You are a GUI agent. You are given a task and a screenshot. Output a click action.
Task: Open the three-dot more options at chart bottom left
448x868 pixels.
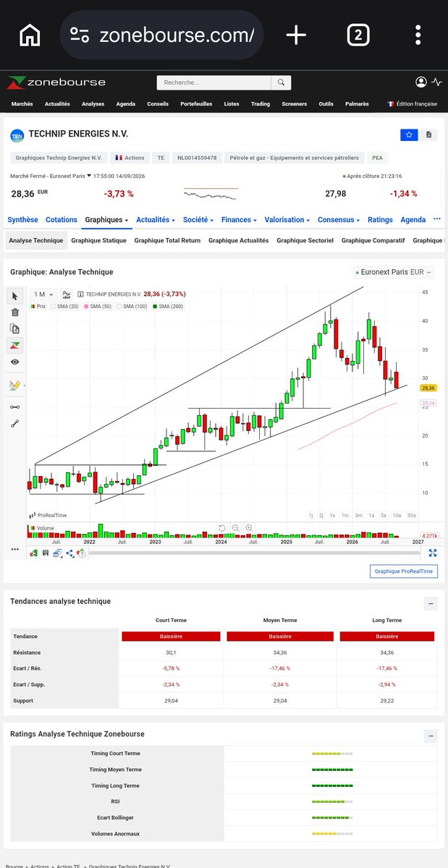14,550
